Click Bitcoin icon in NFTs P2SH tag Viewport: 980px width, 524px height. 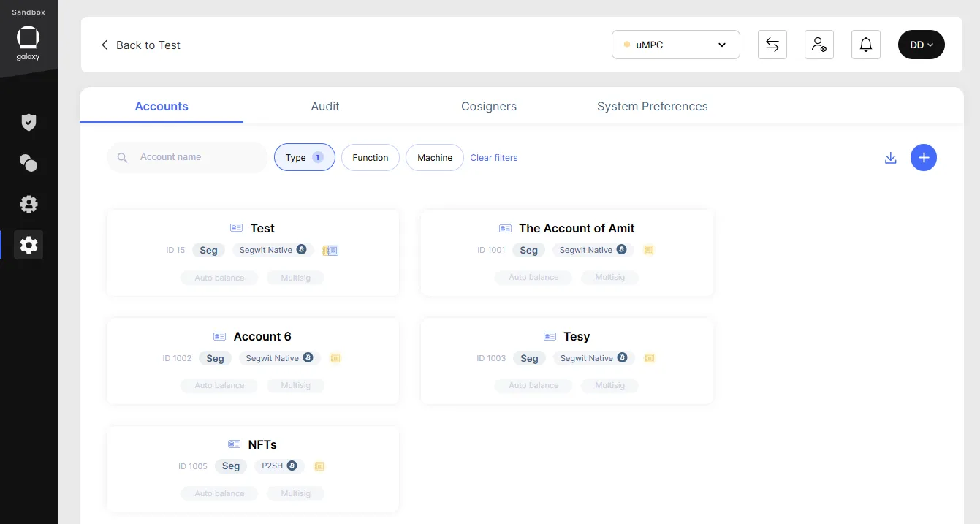click(x=292, y=466)
